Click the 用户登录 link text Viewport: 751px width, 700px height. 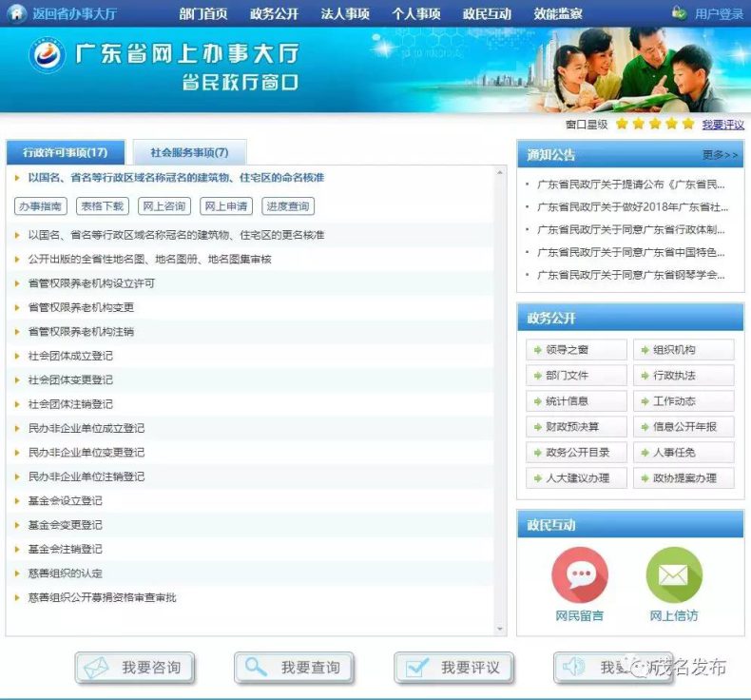coord(719,14)
